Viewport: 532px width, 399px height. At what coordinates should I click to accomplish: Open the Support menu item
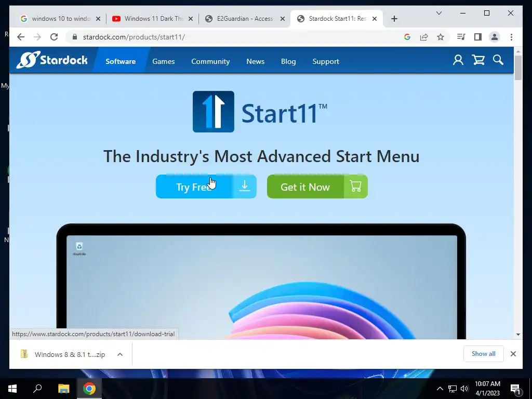pyautogui.click(x=326, y=61)
